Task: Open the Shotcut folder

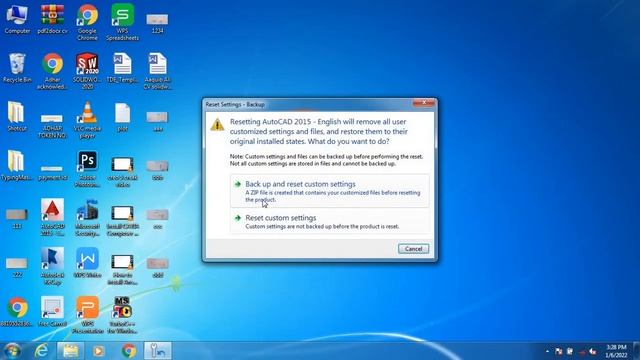Action: pos(17,117)
